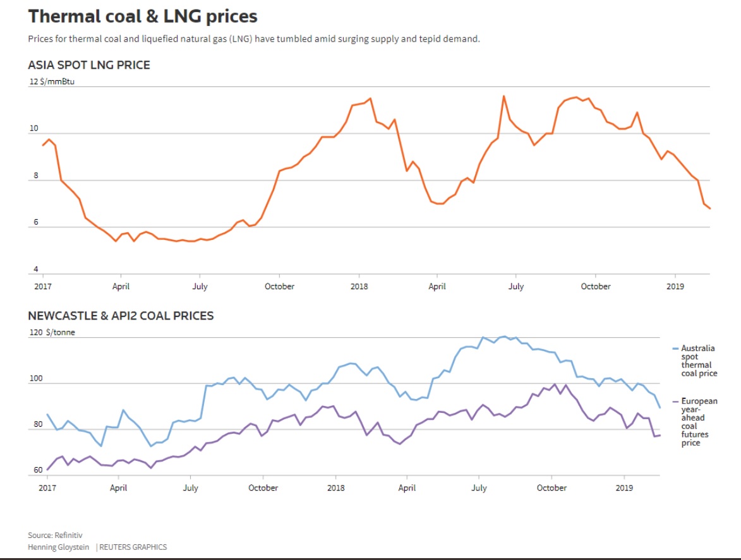Click the 2019 marker on the coal chart axis
The height and width of the screenshot is (560, 741).
(624, 488)
